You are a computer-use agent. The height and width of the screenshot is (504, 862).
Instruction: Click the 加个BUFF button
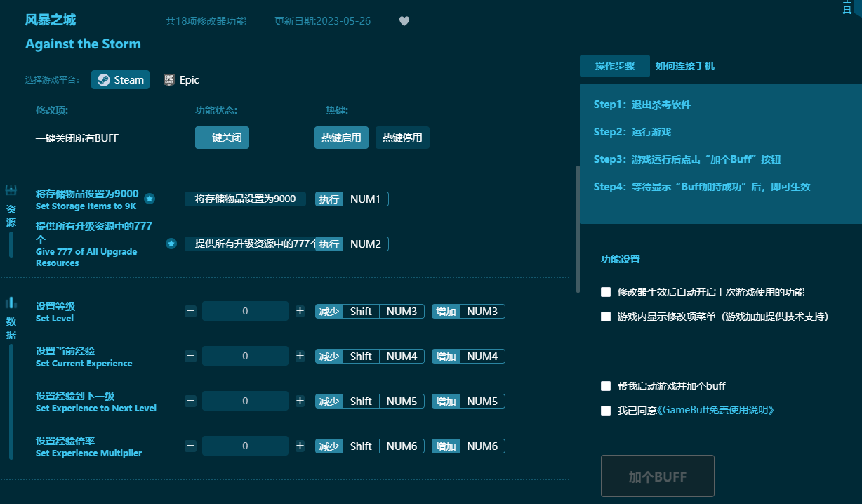pyautogui.click(x=658, y=477)
